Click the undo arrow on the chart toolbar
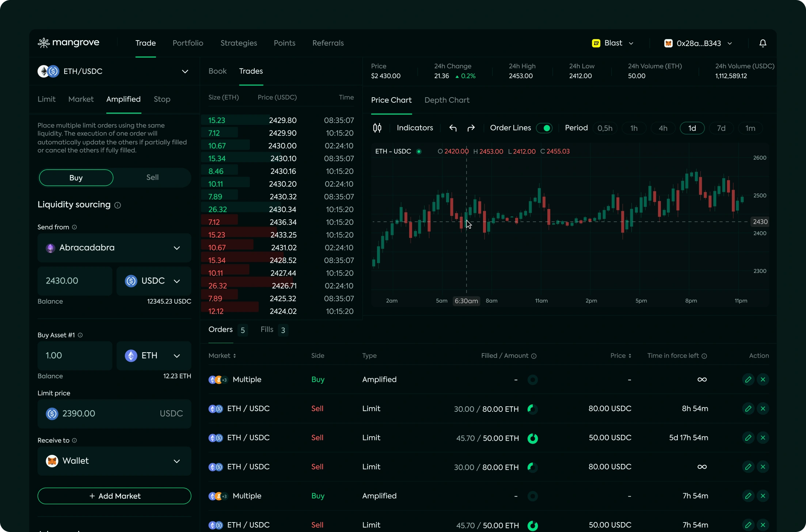Viewport: 806px width, 532px height. coord(453,128)
